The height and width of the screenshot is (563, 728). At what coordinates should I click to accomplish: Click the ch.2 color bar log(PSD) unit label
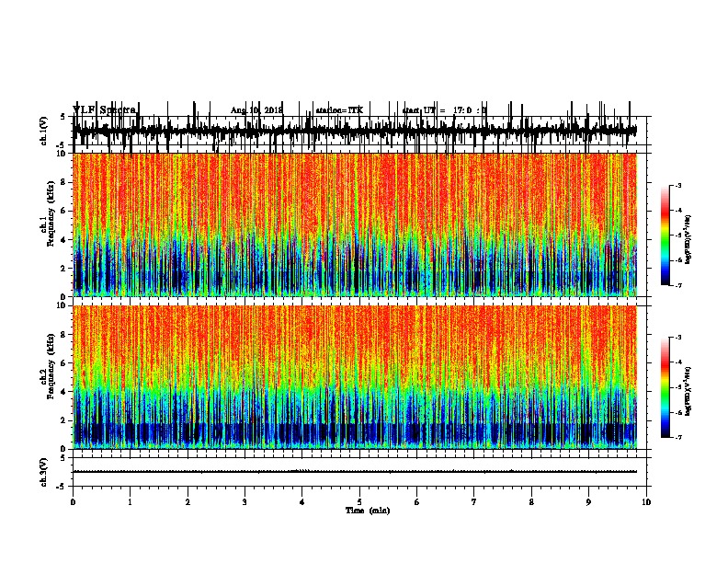688,391
